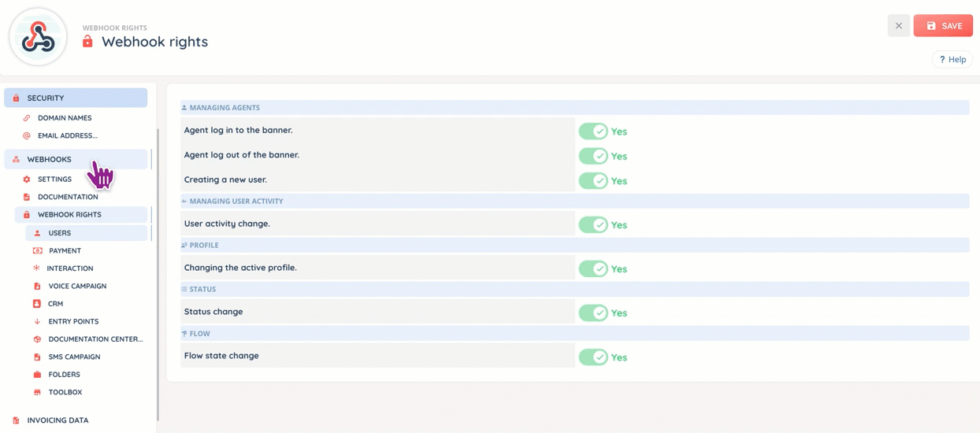Click the CRM contact icon
Screen dimensions: 980x433
37,304
